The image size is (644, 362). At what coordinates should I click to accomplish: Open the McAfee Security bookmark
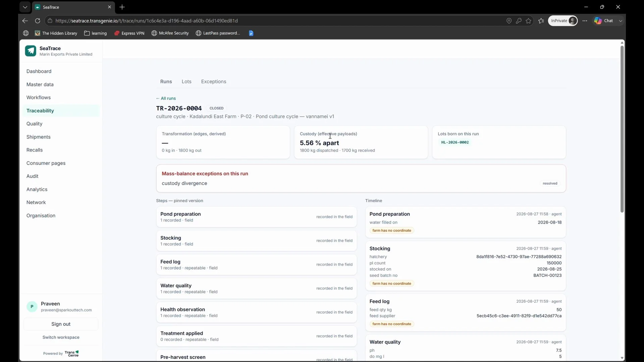click(x=170, y=33)
